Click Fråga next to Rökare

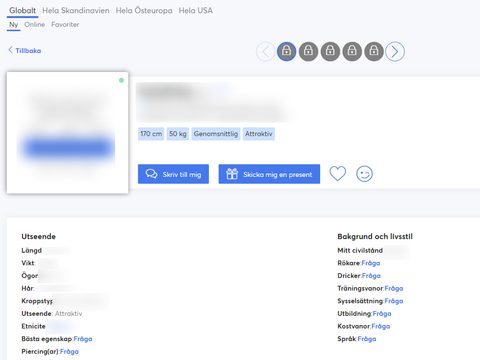(x=371, y=263)
